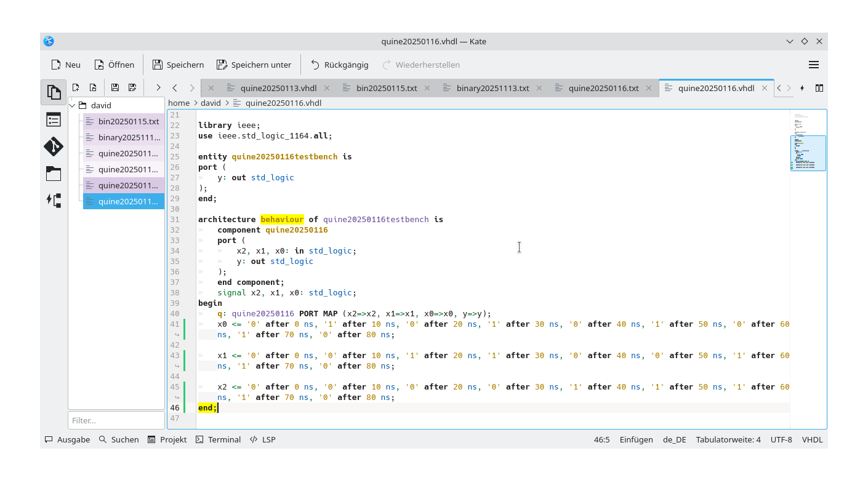Click the Save As floppy-with-pencil icon
Viewport: 868px width, 496px height.
point(132,87)
